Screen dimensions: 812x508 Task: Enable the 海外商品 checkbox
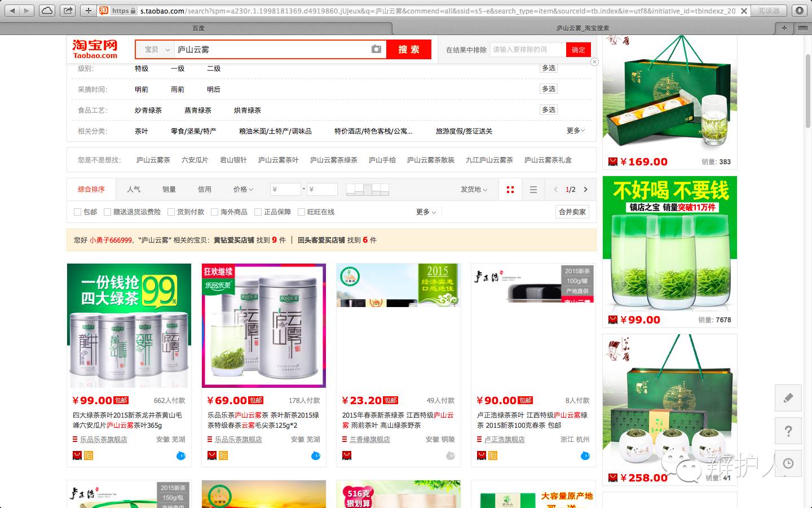[215, 212]
